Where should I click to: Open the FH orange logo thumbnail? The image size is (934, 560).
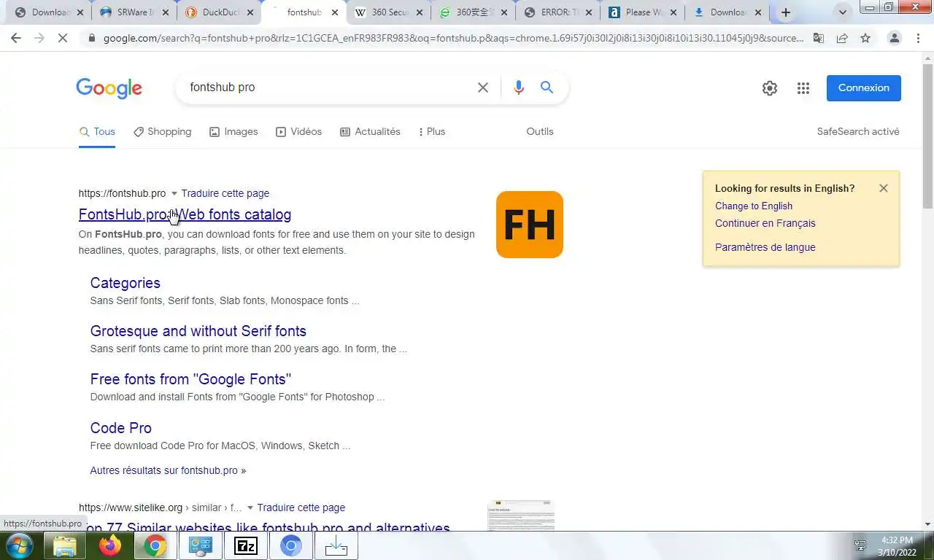[530, 225]
